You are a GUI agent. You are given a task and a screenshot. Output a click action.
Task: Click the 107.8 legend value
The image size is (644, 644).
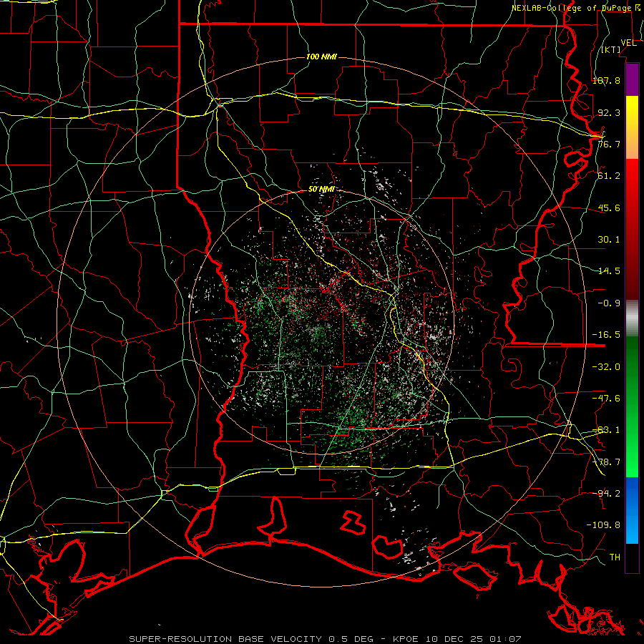[606, 80]
